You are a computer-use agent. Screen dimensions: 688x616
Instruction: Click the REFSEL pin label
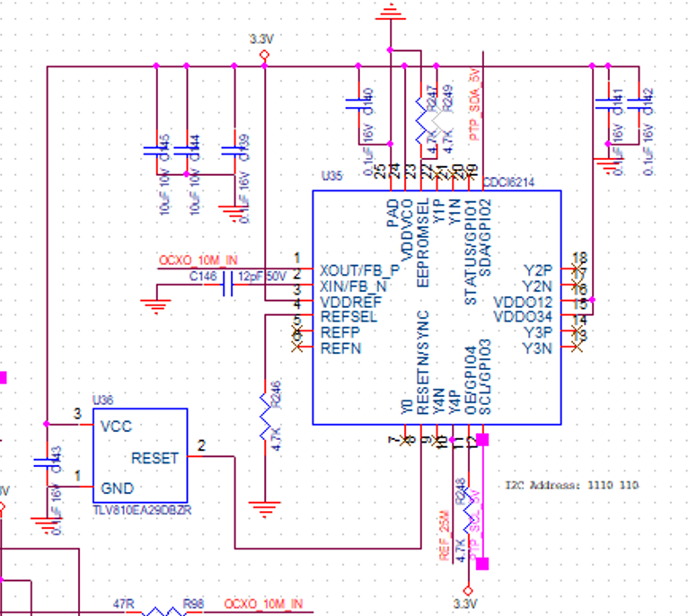coord(348,316)
